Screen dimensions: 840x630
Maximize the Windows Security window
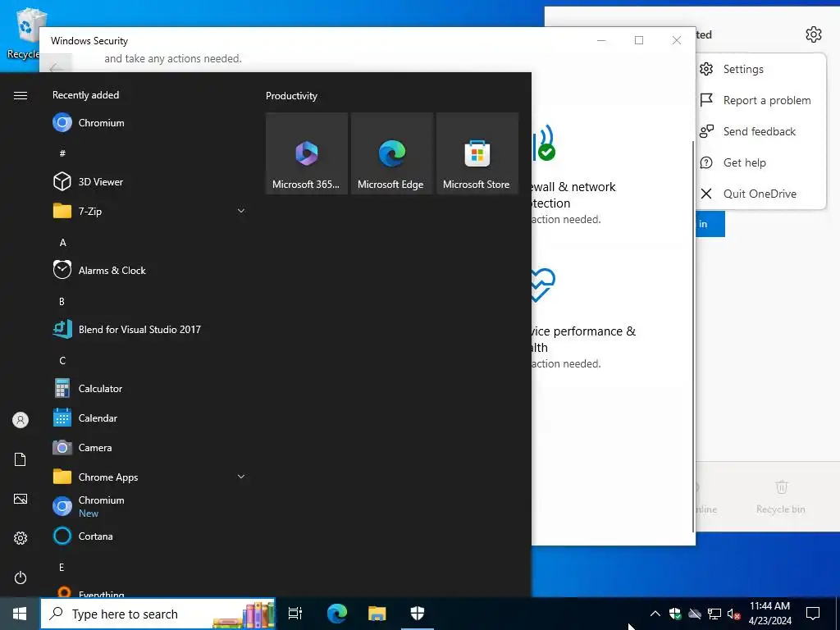pos(638,40)
